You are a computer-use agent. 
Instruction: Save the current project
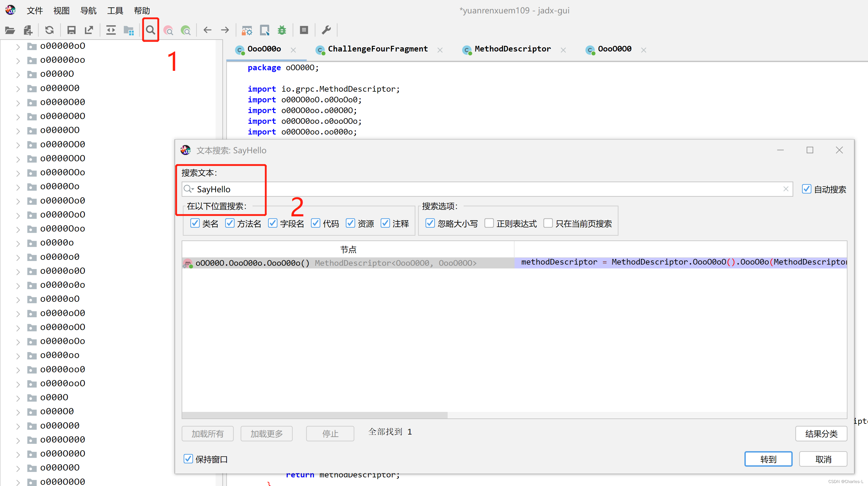(x=71, y=30)
